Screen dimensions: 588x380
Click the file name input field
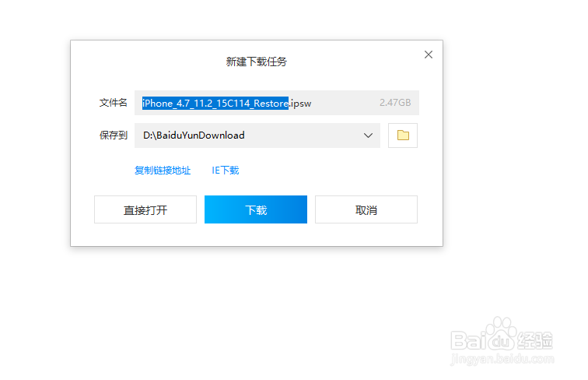pyautogui.click(x=277, y=103)
